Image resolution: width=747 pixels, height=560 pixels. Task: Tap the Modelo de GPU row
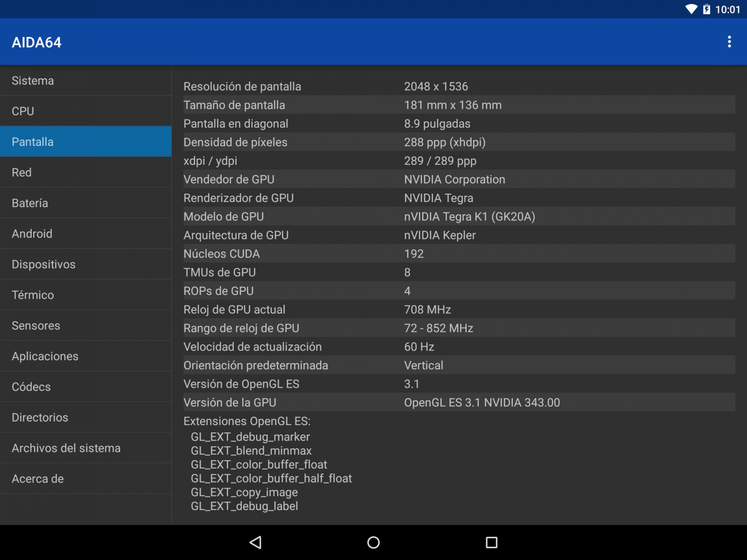pos(458,217)
